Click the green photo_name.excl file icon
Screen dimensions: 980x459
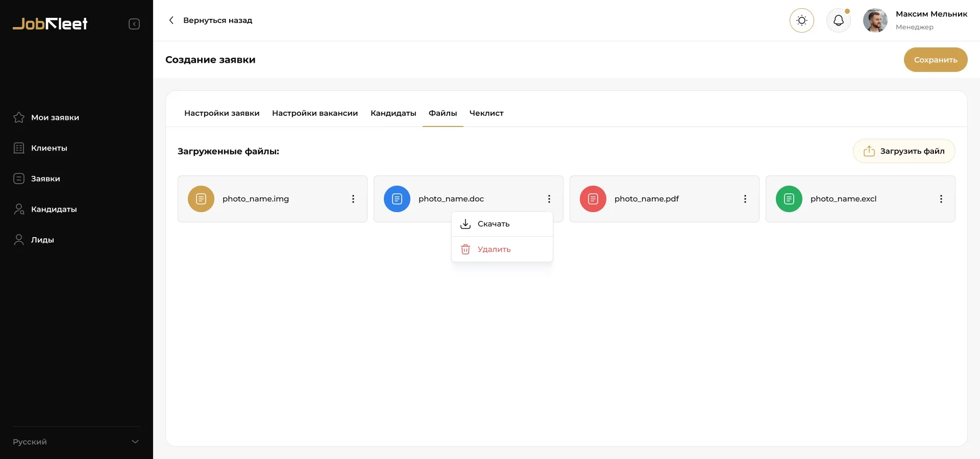coord(789,199)
